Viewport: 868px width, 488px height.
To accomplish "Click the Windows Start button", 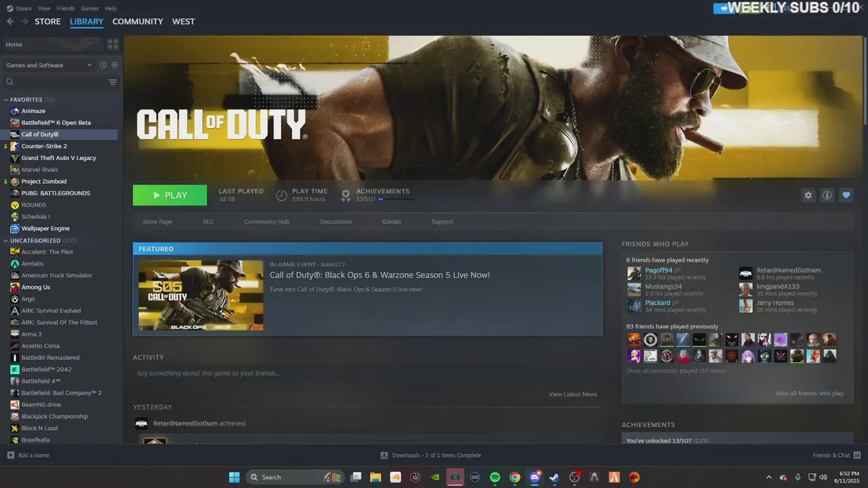I will tap(234, 477).
